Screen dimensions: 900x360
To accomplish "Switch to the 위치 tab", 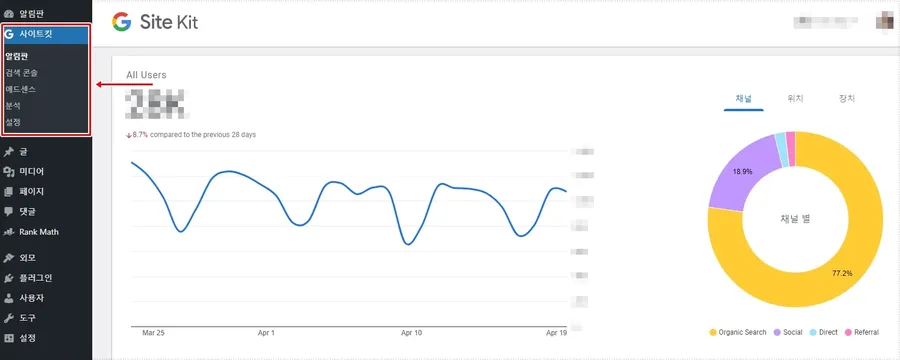I will tap(796, 99).
